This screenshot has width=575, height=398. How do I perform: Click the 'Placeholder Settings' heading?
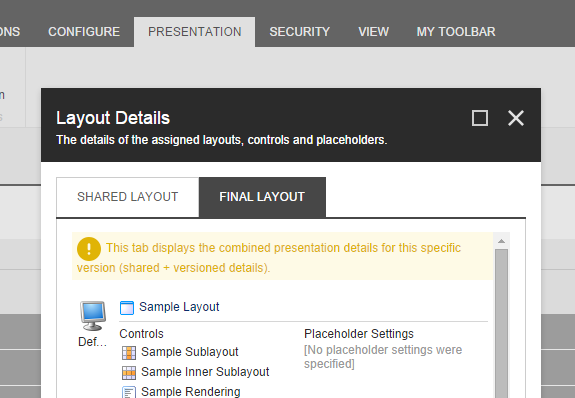click(x=359, y=334)
